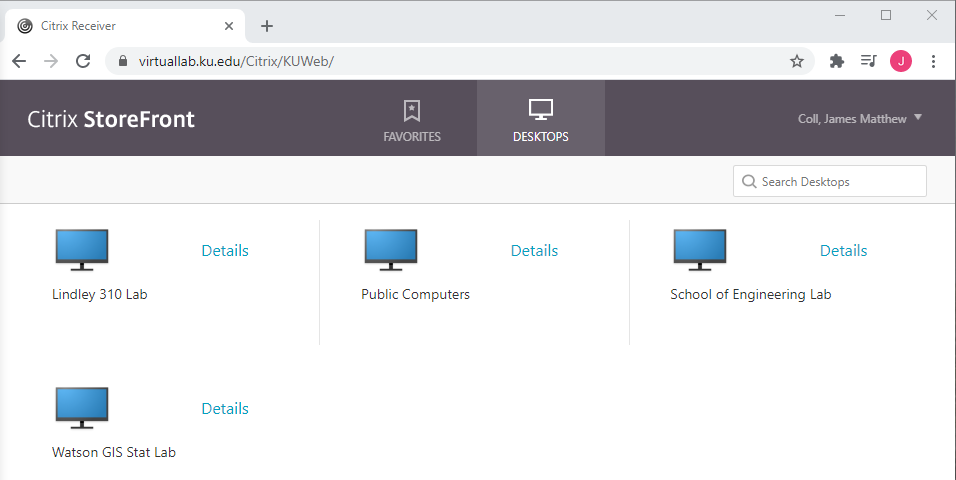Open a new browser tab
The width and height of the screenshot is (956, 480).
pos(267,26)
